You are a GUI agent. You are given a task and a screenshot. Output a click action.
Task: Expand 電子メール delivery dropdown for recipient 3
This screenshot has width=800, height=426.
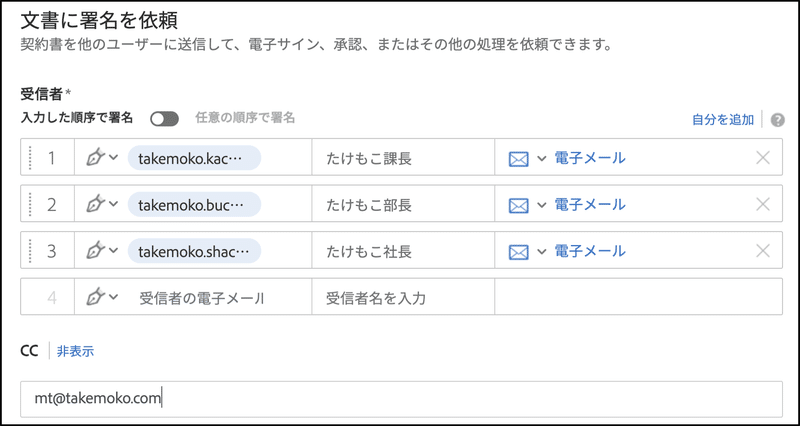(x=542, y=250)
